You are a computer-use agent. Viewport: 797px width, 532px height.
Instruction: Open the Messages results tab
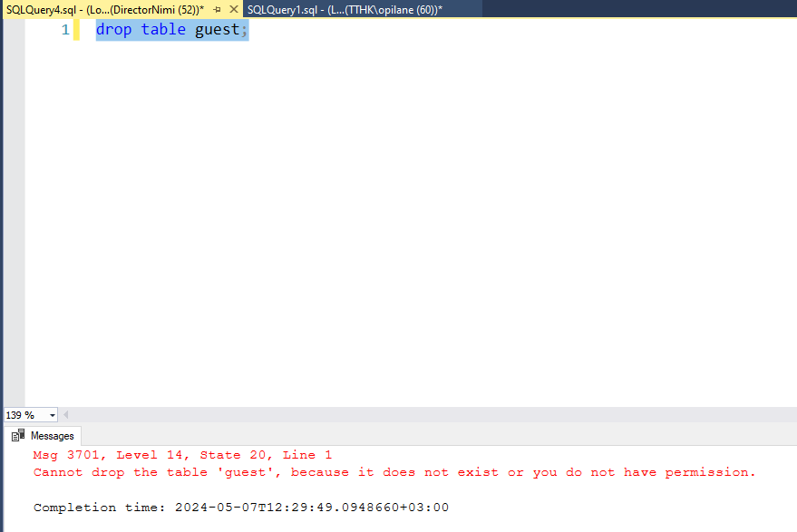pos(52,436)
